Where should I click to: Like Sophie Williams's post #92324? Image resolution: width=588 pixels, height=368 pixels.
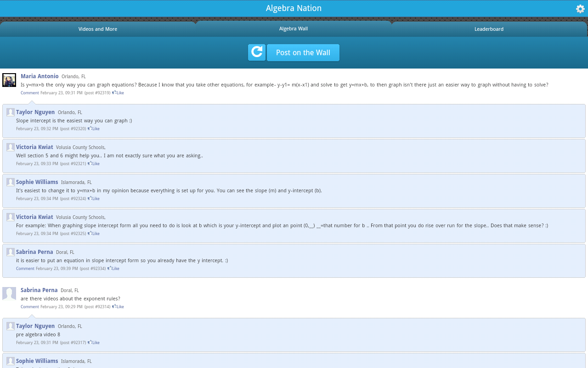tap(94, 199)
